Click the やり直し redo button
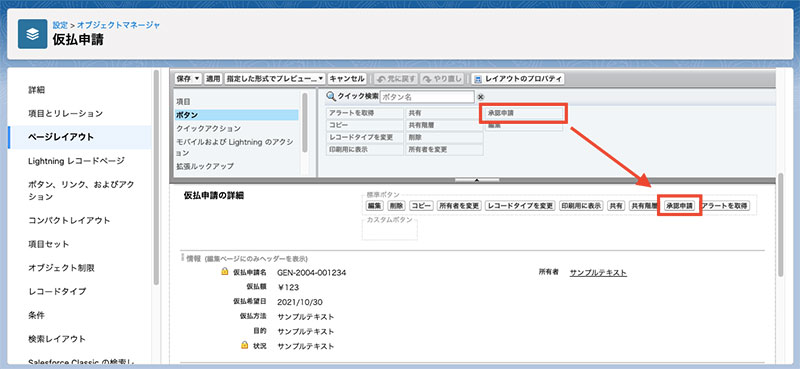800x369 pixels. (442, 79)
